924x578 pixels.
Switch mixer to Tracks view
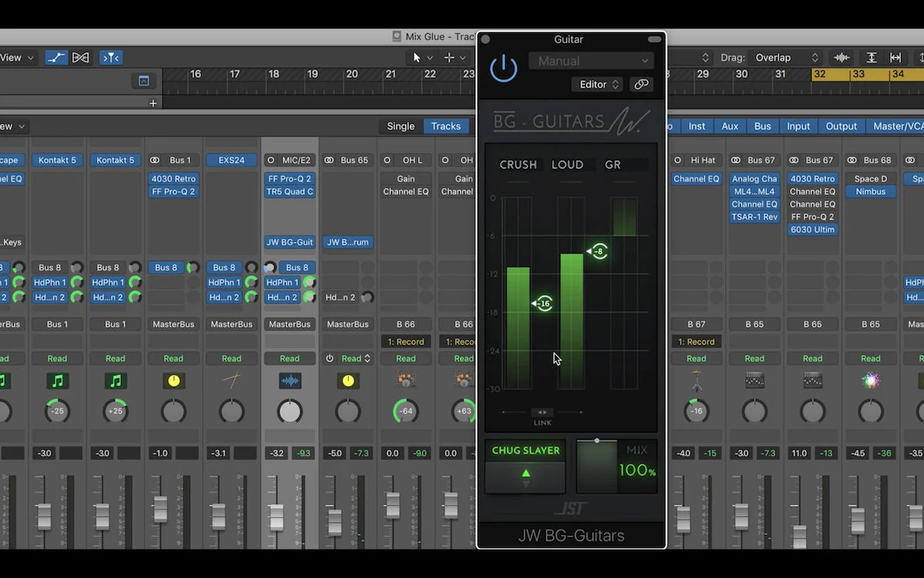[x=446, y=126]
